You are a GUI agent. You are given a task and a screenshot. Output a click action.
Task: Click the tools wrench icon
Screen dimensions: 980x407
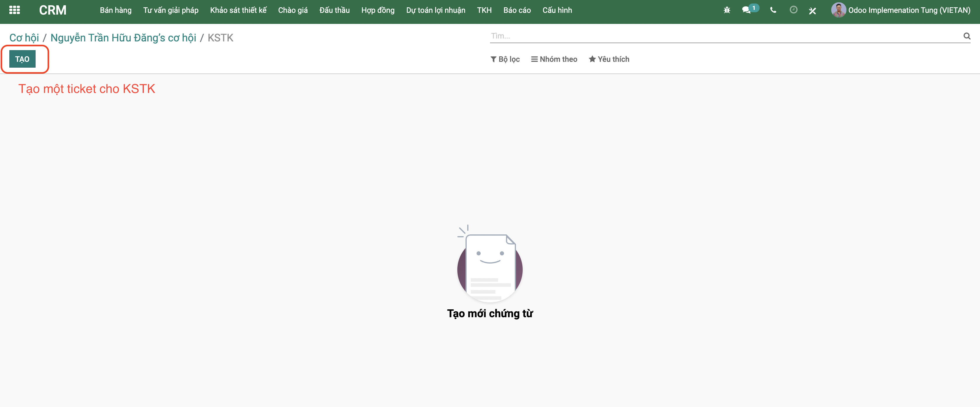pos(813,11)
